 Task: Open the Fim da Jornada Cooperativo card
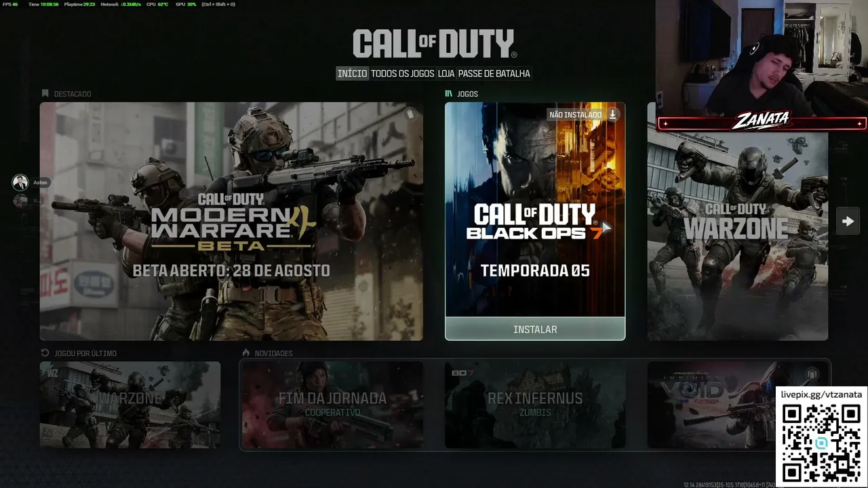[x=332, y=405]
